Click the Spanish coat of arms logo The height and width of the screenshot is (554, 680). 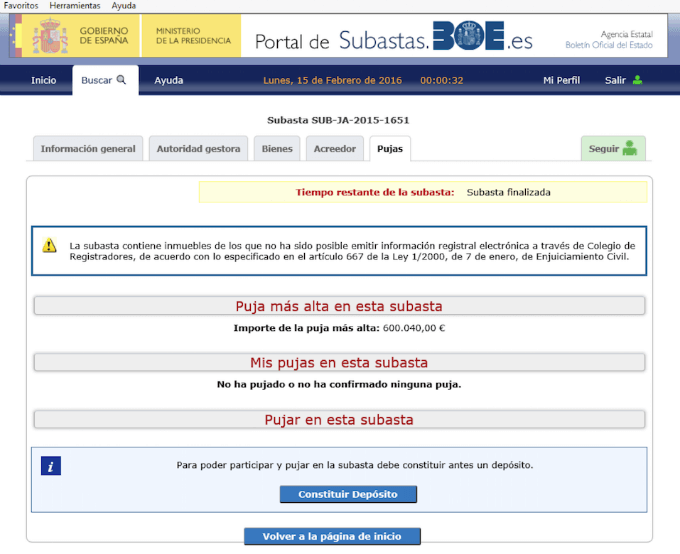pos(50,36)
